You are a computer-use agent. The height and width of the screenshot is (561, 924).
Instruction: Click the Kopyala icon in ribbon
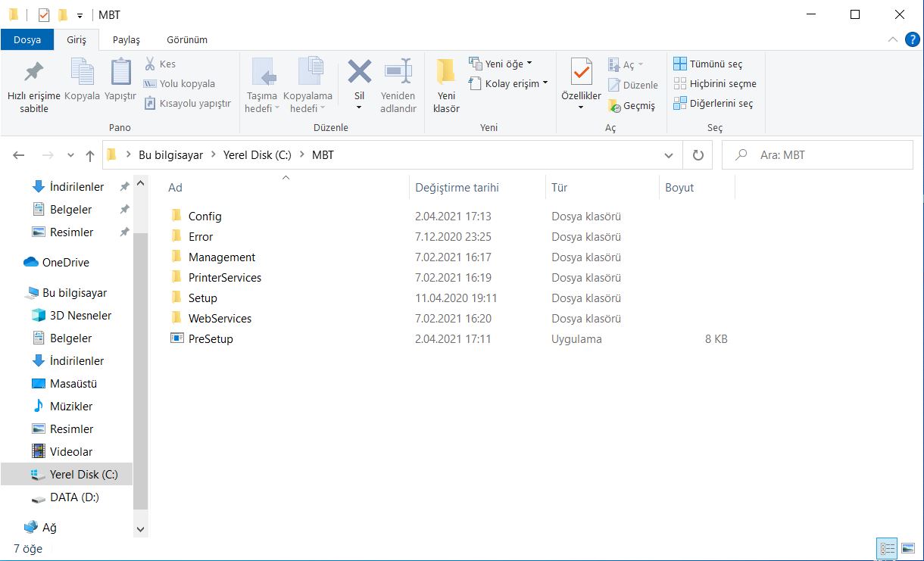[x=82, y=72]
